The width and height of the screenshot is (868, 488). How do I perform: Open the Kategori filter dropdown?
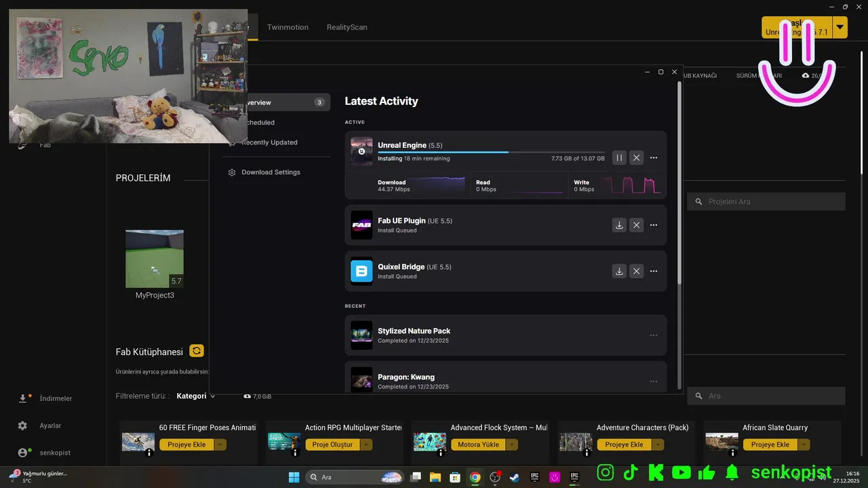[x=196, y=396]
